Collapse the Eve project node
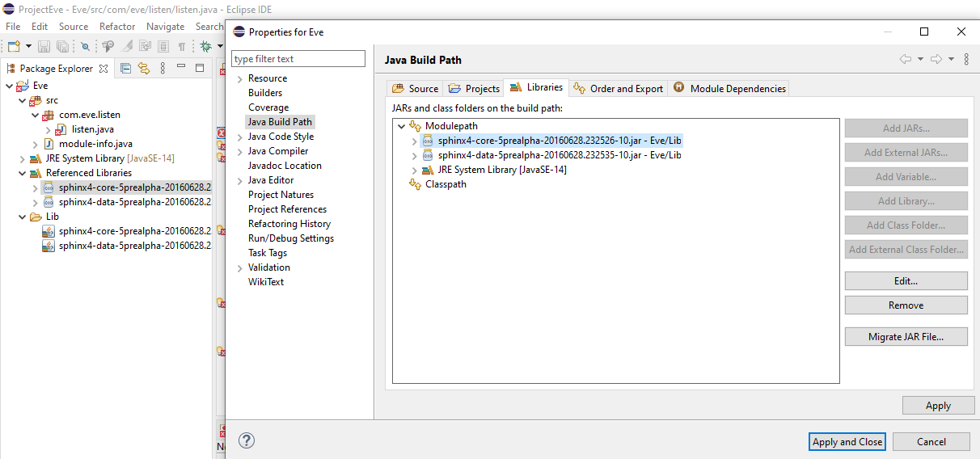 pyautogui.click(x=8, y=86)
